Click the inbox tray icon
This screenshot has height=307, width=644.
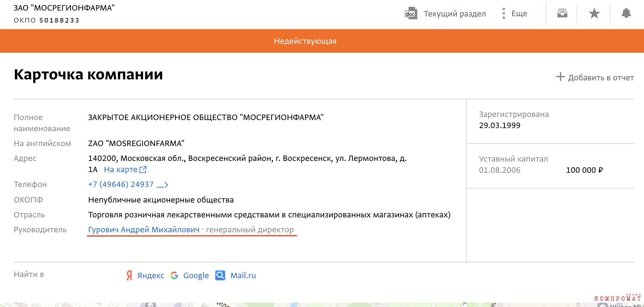coord(562,13)
